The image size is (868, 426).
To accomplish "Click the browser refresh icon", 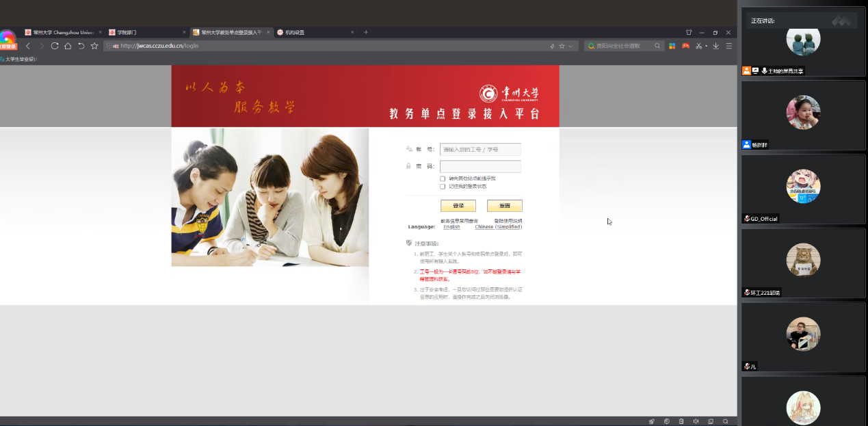I will point(55,46).
